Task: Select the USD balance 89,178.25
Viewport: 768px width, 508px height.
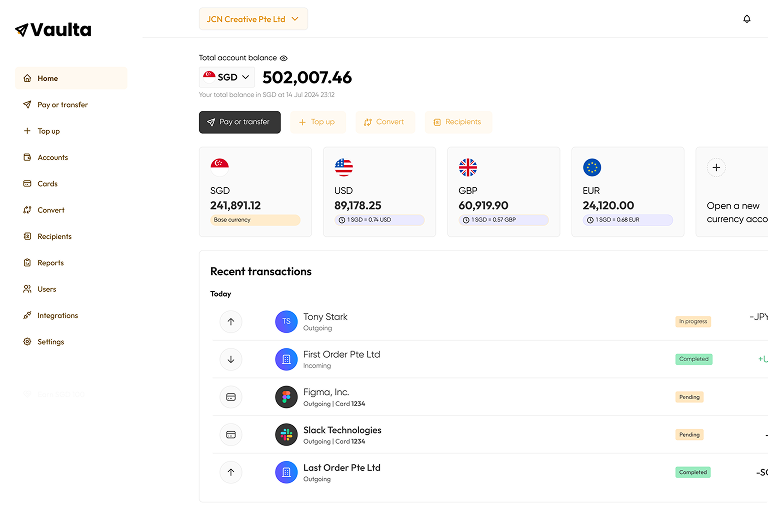Action: tap(358, 206)
